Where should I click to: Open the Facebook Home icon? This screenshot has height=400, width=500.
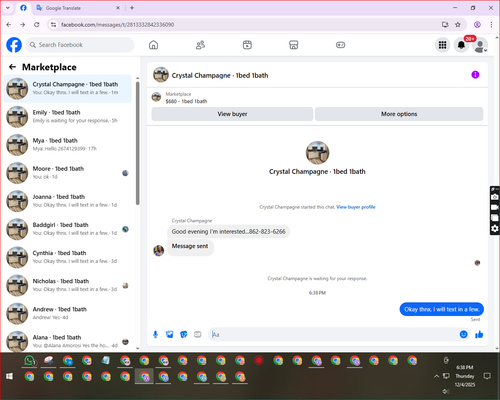click(x=153, y=45)
